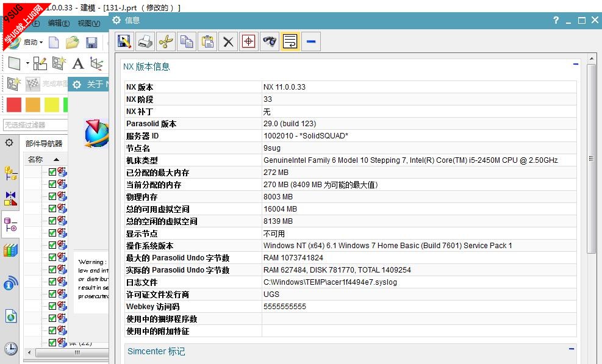This screenshot has height=364, width=602.
Task: Open the History clock icon
Action: point(11,349)
